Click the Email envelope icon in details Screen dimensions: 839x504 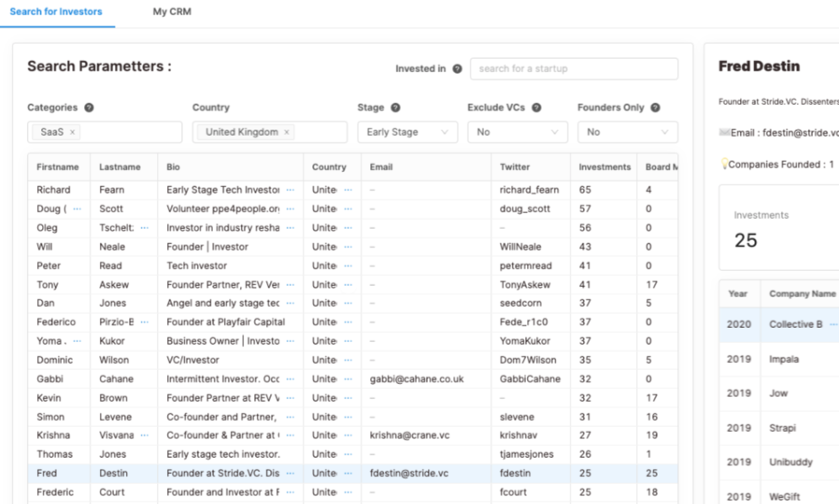(725, 132)
